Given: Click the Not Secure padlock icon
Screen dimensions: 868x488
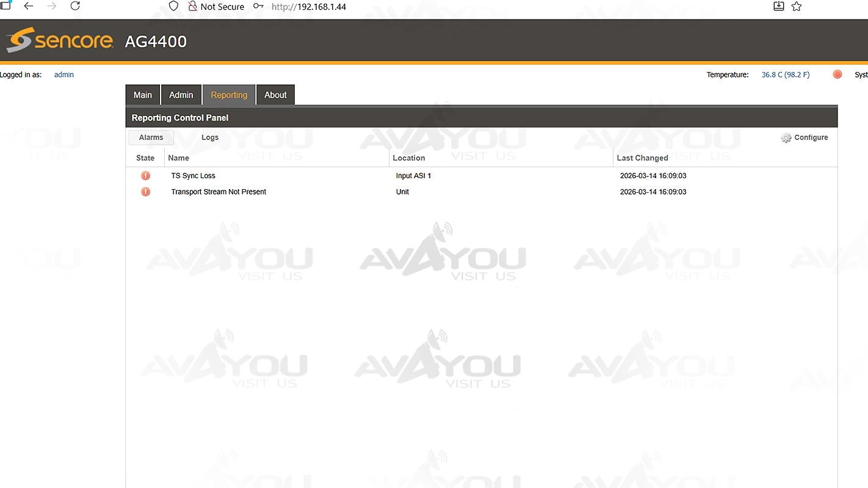Looking at the screenshot, I should coord(193,6).
